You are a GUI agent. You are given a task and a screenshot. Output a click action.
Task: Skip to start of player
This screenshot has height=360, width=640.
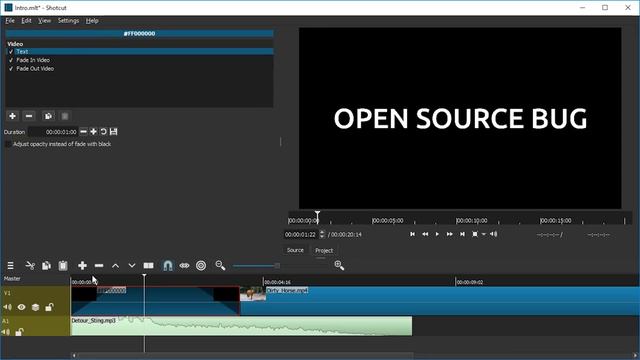(412, 234)
